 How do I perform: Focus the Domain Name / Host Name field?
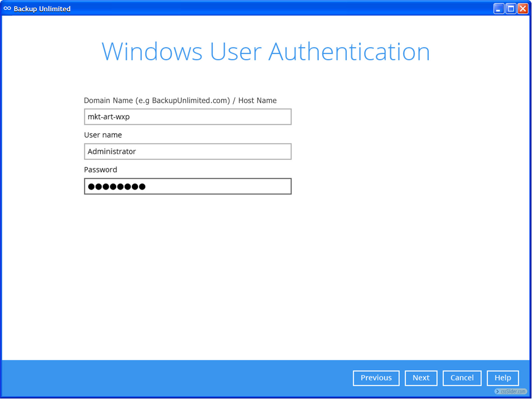pos(188,117)
